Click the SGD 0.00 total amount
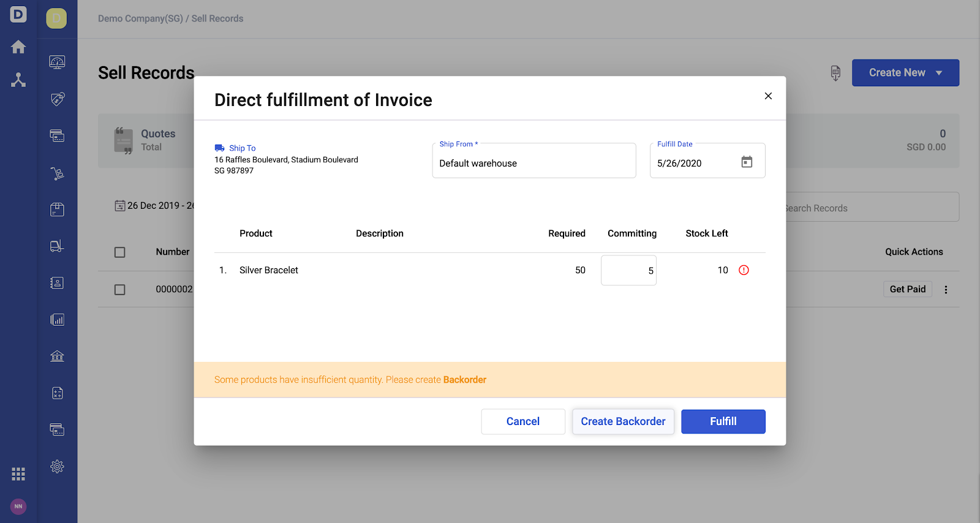Viewport: 980px width, 523px height. coord(926,147)
